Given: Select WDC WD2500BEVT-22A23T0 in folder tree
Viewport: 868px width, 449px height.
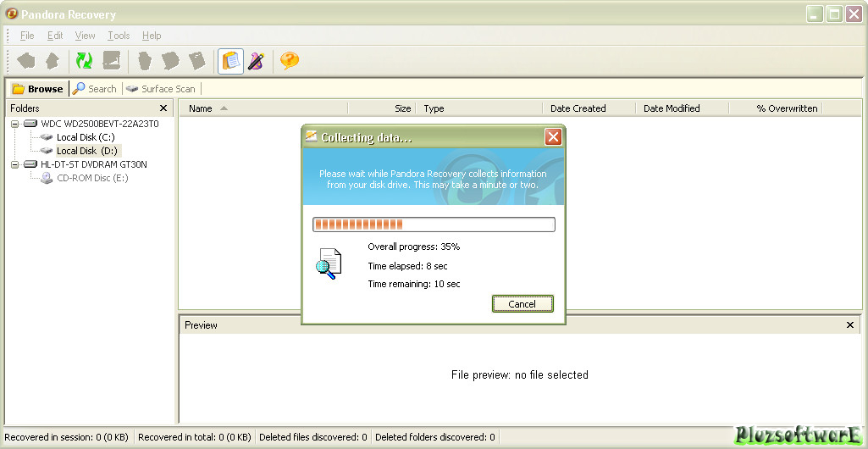Looking at the screenshot, I should [x=100, y=124].
